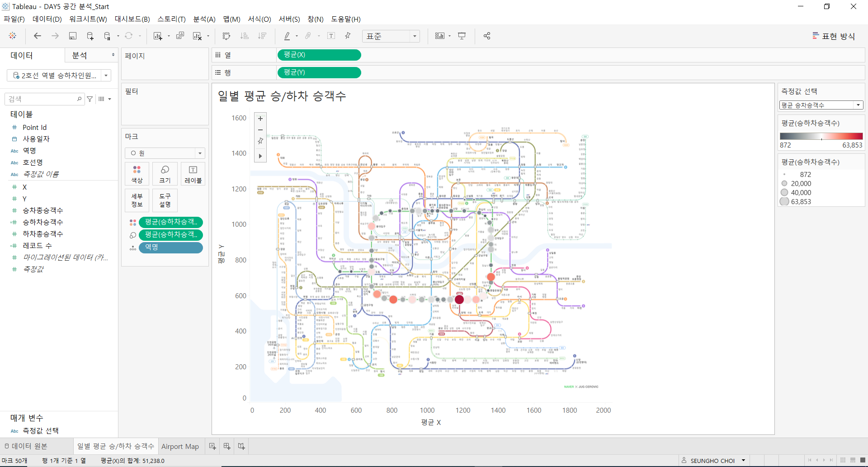Screen dimensions: 868x467
Task: Click the refresh data icon
Action: [129, 36]
